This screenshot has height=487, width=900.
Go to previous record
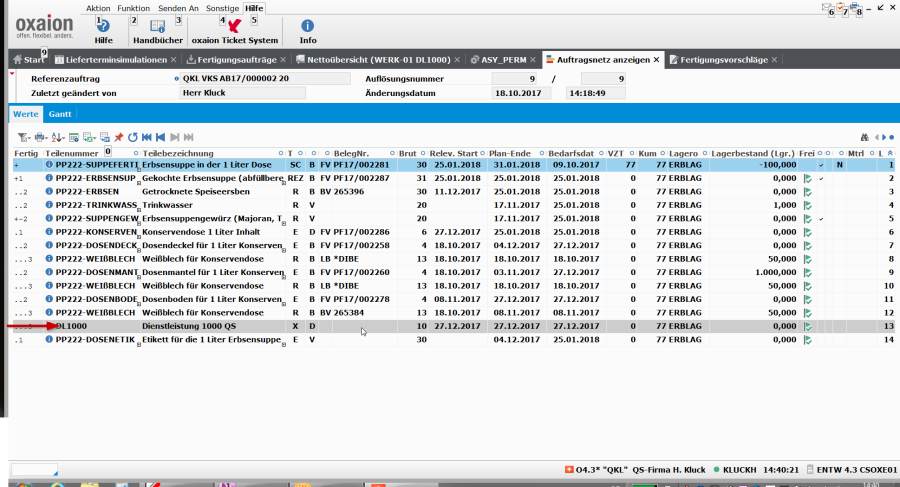pos(161,137)
